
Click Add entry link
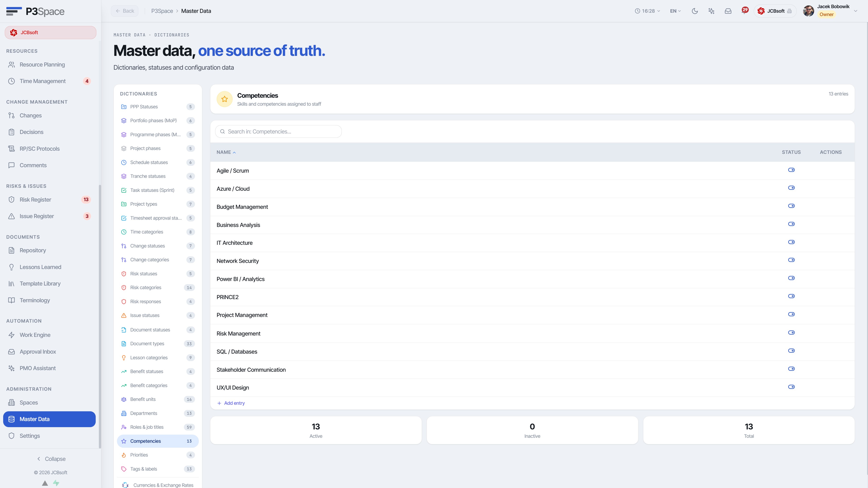coord(231,403)
